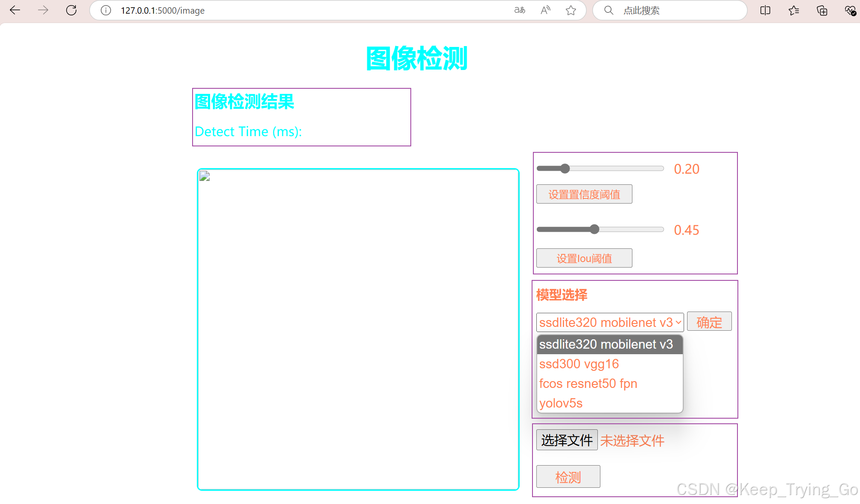Click the browser back arrow

[15, 10]
